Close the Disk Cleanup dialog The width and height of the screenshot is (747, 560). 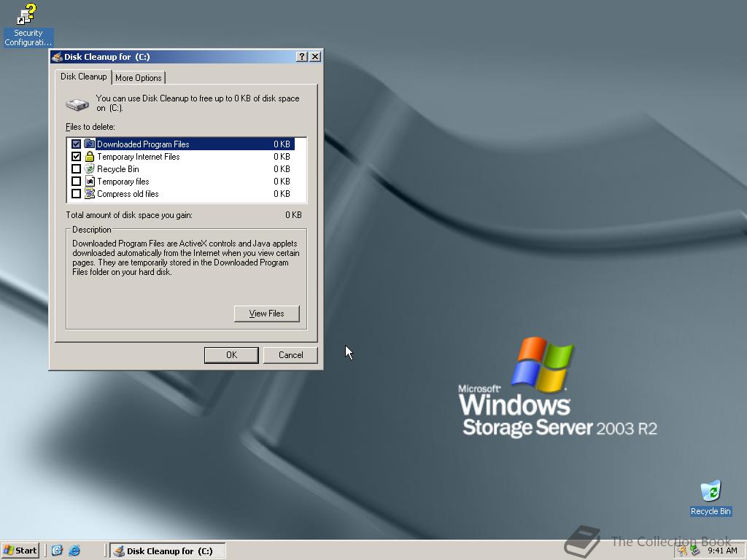tap(315, 57)
